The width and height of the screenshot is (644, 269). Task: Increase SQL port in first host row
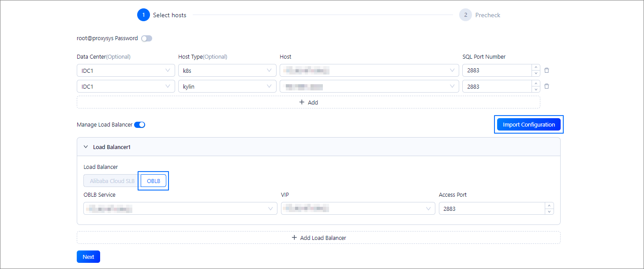click(536, 67)
